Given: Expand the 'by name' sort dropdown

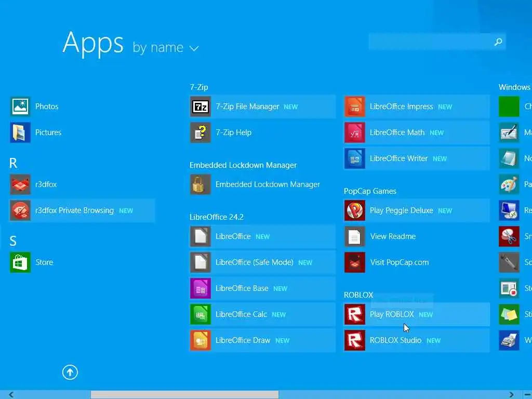Looking at the screenshot, I should (166, 47).
